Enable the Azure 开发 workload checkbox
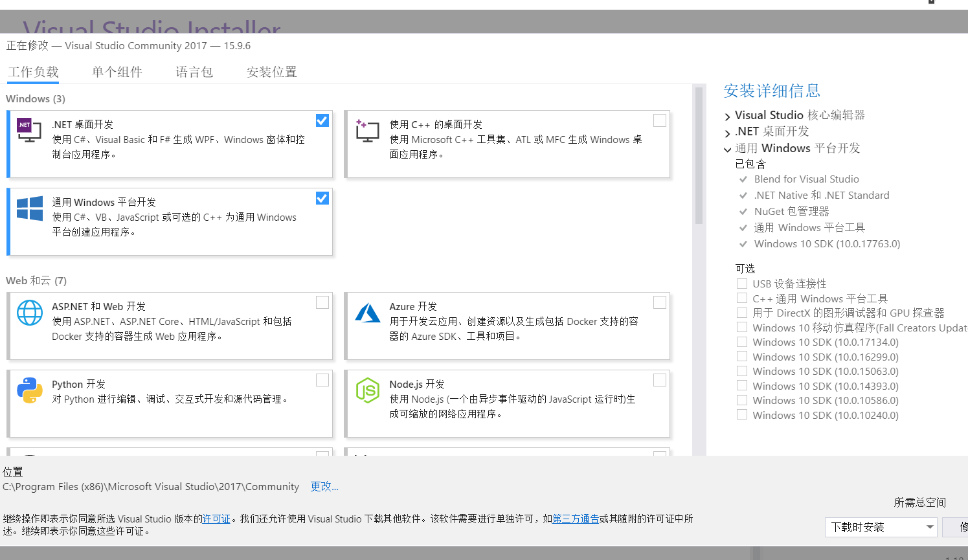Screen dimensions: 968x560 click(660, 302)
